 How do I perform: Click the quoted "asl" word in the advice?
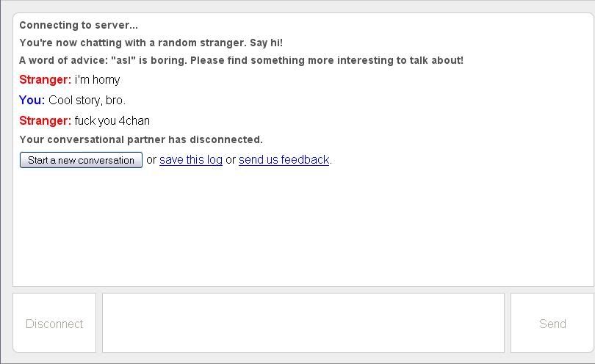(123, 60)
